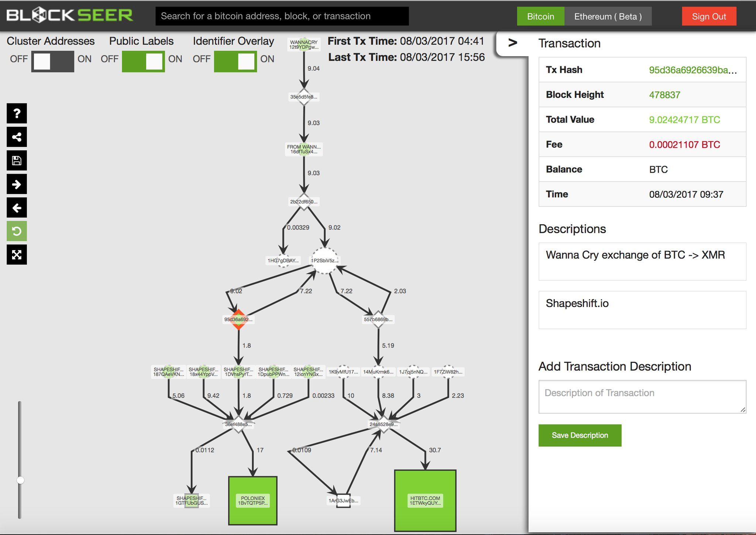Click the Save Description button
This screenshot has width=756, height=535.
coord(580,435)
